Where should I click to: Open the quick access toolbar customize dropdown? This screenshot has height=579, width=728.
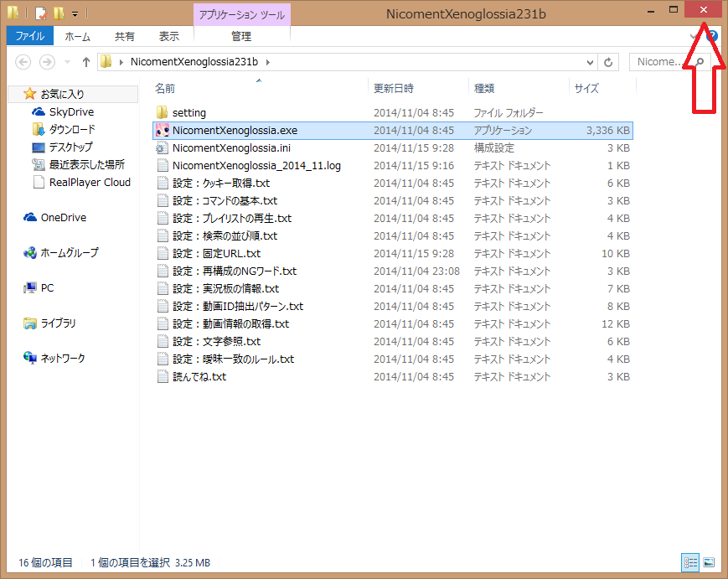pyautogui.click(x=74, y=12)
